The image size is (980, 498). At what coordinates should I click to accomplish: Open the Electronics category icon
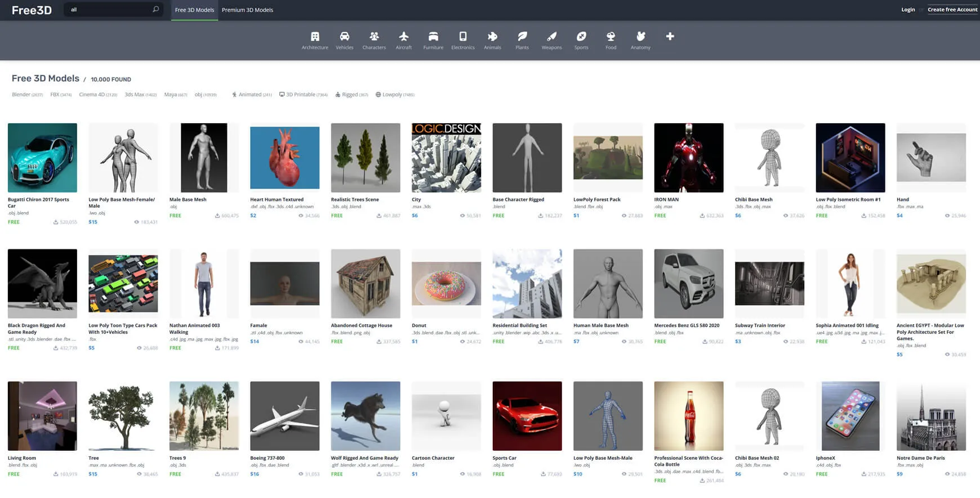click(x=462, y=37)
